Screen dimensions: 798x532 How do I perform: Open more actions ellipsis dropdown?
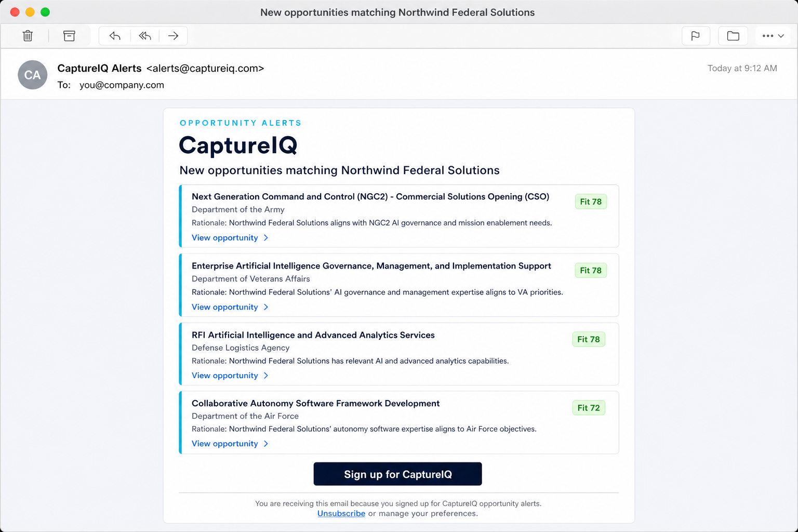[773, 36]
